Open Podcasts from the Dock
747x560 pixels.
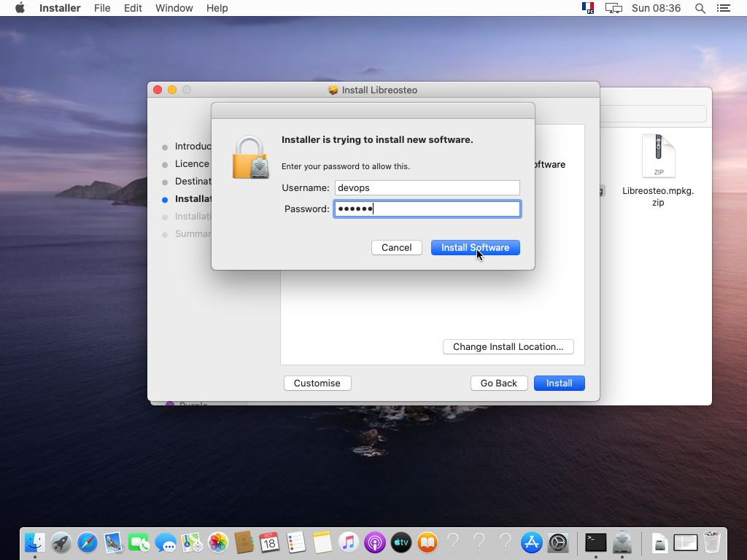click(374, 542)
